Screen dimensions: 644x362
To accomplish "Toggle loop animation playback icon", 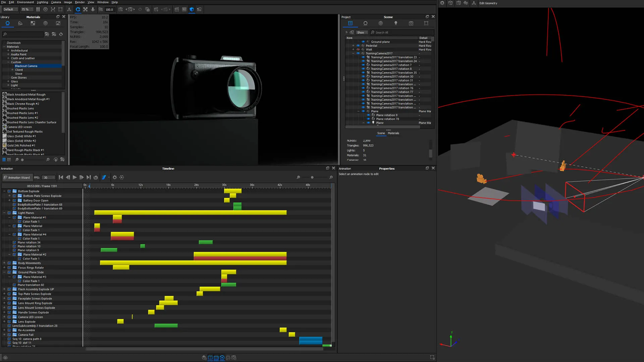I will [x=96, y=177].
